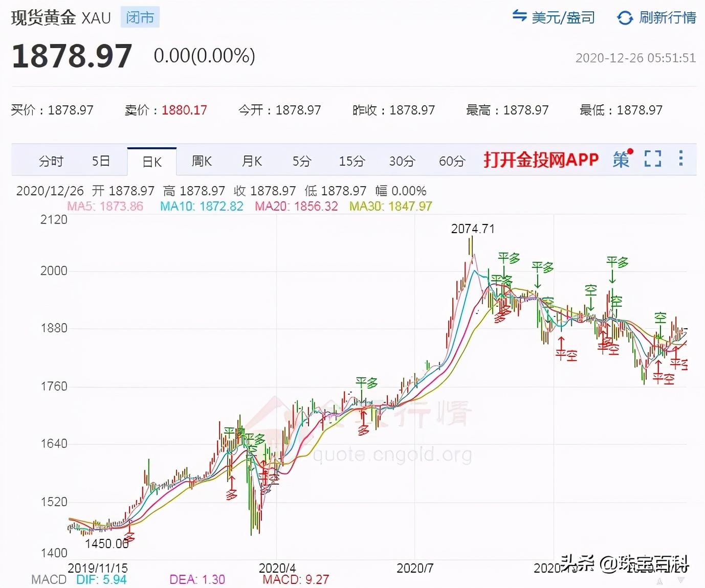The width and height of the screenshot is (705, 588).
Task: Switch to the 分时 time-sharing tab
Action: point(51,161)
